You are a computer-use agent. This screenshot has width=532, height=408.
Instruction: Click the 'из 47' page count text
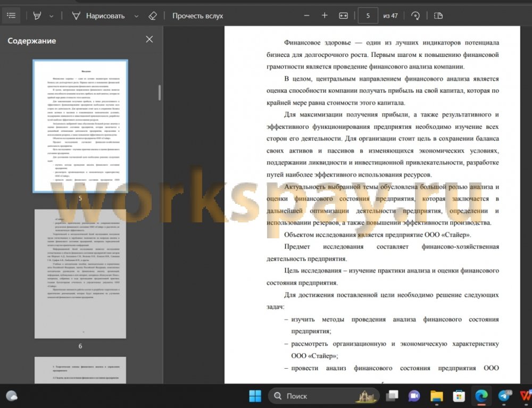(x=390, y=15)
